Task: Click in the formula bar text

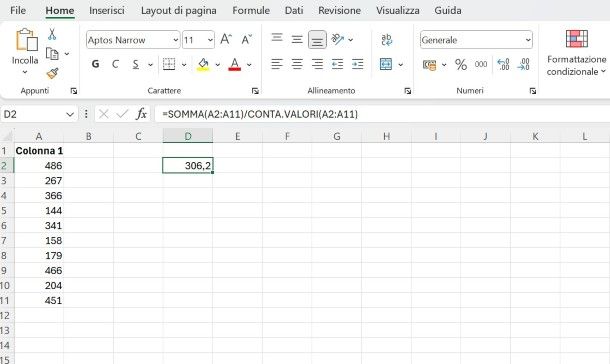Action: 260,114
